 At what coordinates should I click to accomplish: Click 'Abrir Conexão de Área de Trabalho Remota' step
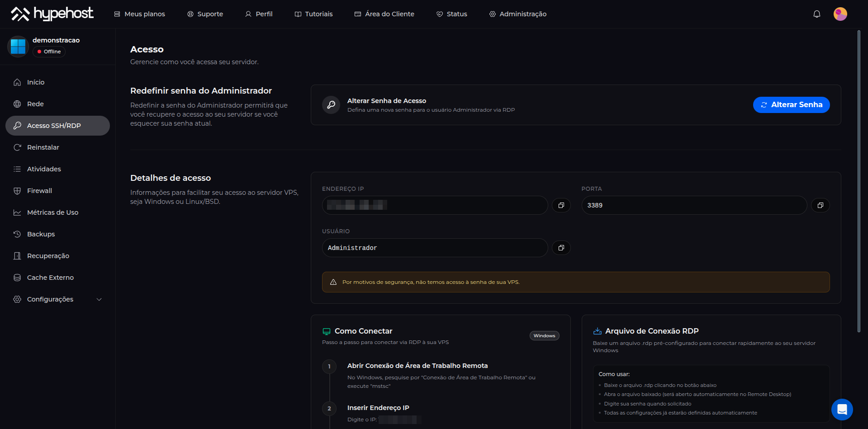coord(417,366)
